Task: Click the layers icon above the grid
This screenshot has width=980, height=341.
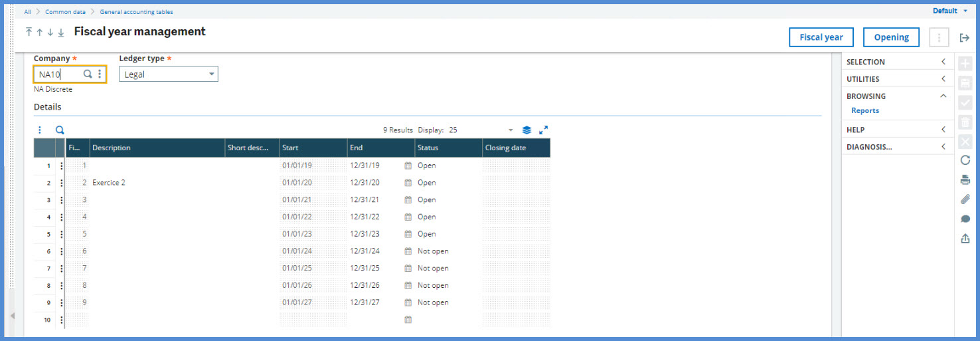Action: pos(527,130)
